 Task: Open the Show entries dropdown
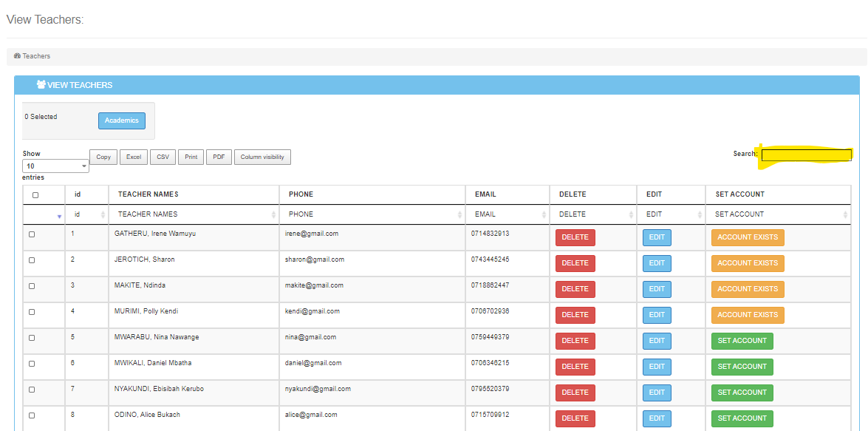click(x=55, y=166)
